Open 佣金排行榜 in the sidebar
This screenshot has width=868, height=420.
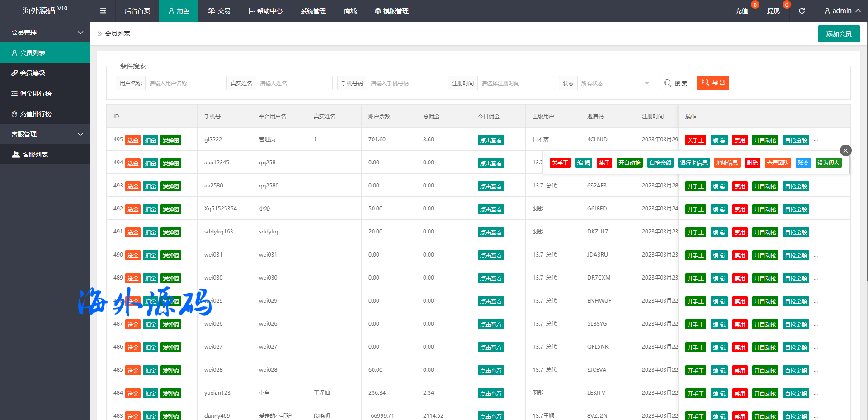35,93
